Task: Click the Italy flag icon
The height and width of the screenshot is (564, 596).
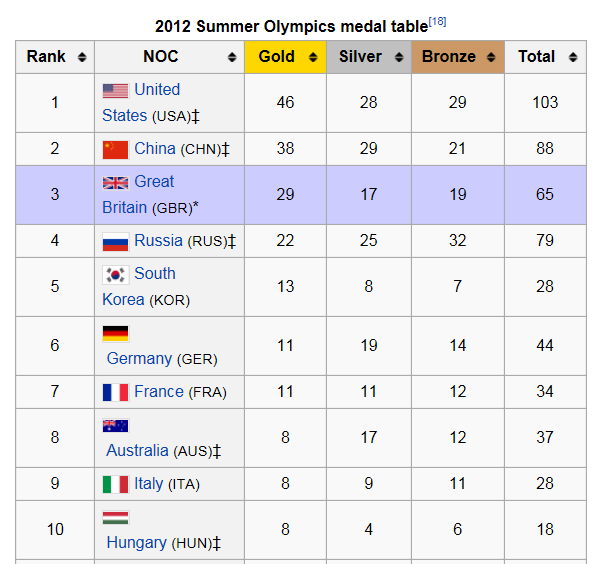Action: tap(116, 485)
